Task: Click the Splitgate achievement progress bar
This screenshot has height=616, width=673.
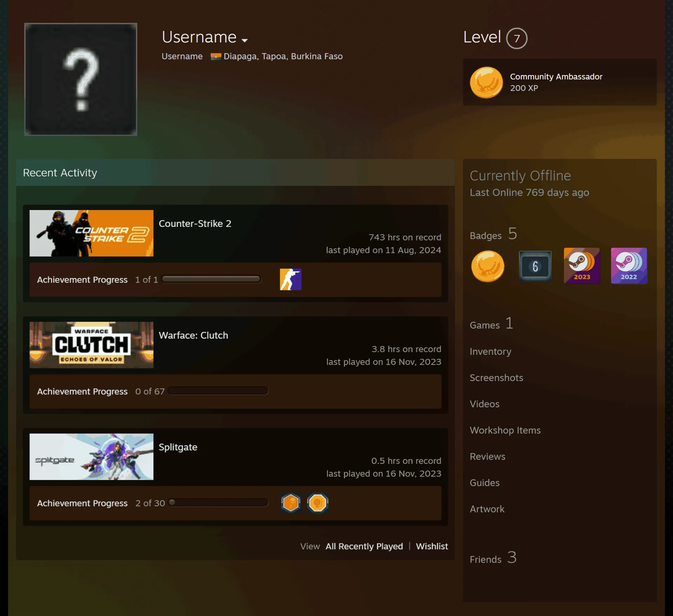Action: tap(218, 502)
